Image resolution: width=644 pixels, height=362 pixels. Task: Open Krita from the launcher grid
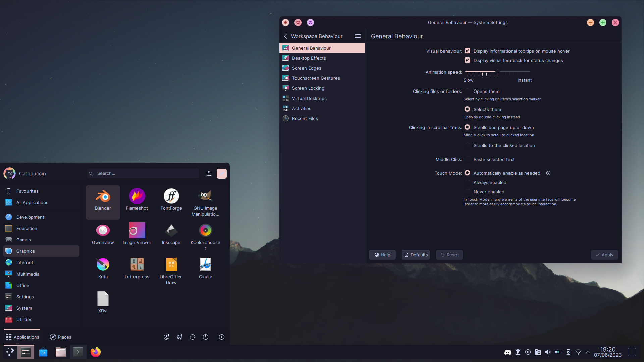pyautogui.click(x=103, y=269)
